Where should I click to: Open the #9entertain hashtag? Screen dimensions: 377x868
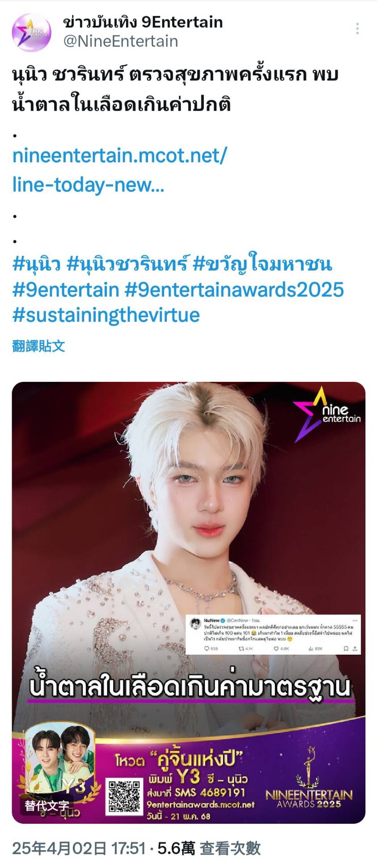click(x=66, y=290)
